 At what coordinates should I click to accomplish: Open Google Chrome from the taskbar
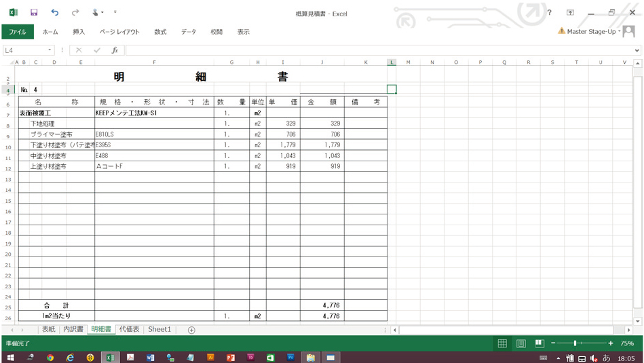(x=50, y=358)
